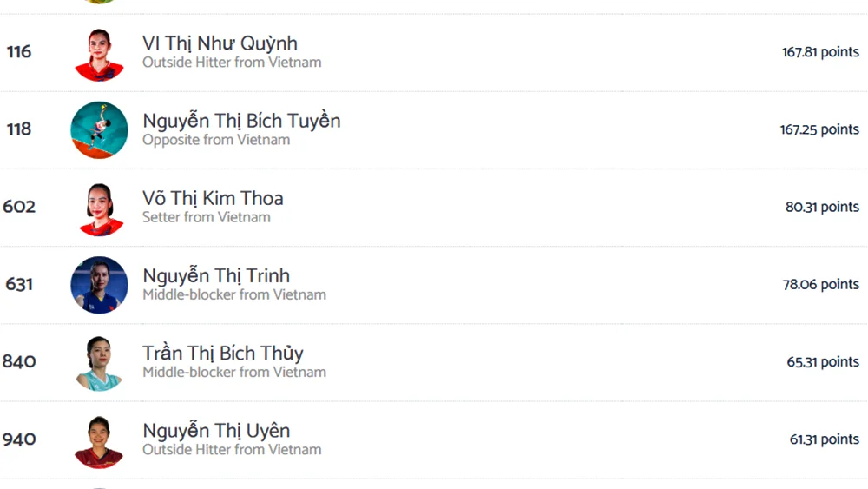Image resolution: width=868 pixels, height=489 pixels.
Task: Open Nguyễn Thị Uyên's name link
Action: click(x=216, y=431)
